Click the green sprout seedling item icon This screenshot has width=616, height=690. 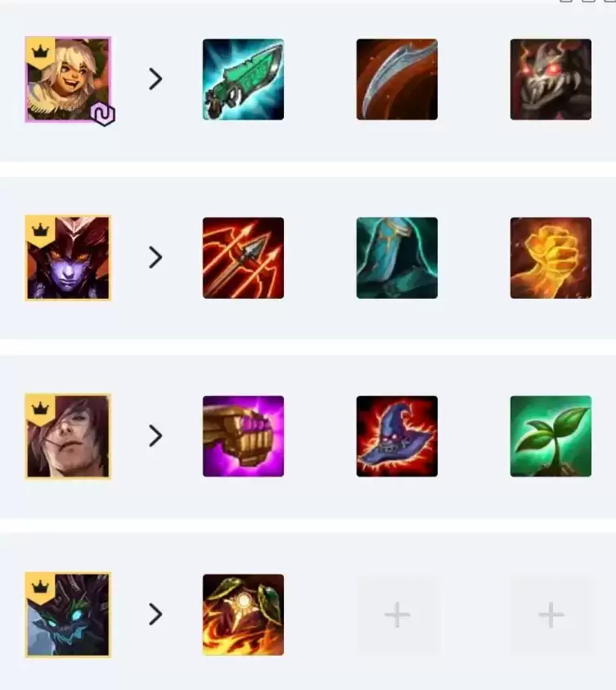pos(551,436)
